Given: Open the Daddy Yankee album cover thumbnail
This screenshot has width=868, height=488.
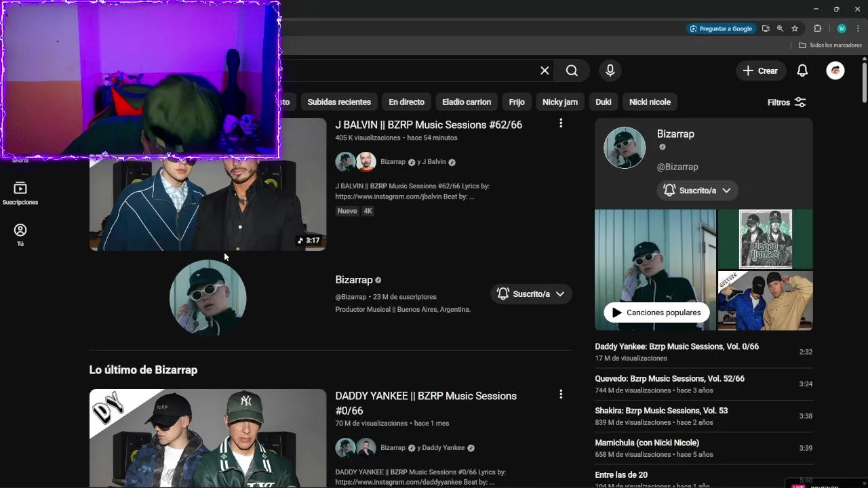Looking at the screenshot, I should click(765, 239).
